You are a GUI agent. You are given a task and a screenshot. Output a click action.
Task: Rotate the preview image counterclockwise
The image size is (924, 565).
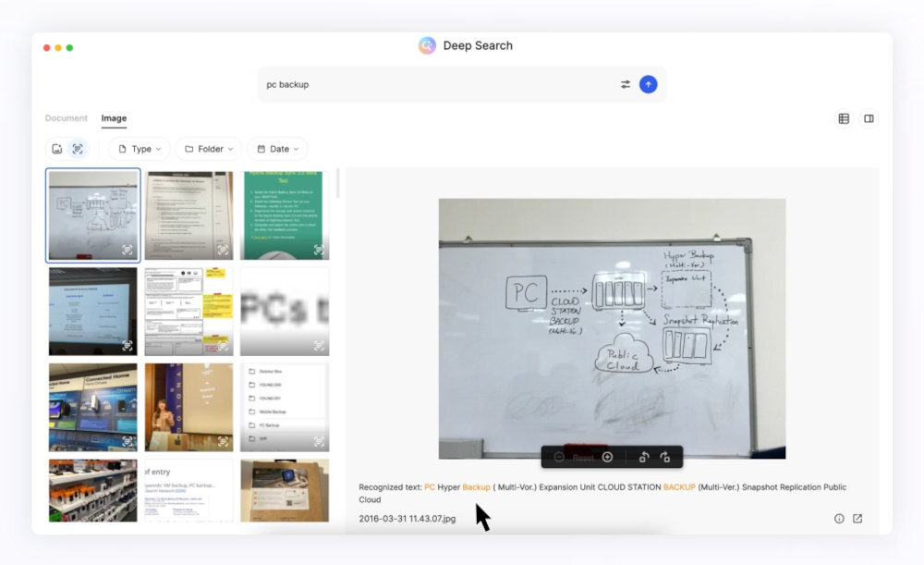coord(644,457)
